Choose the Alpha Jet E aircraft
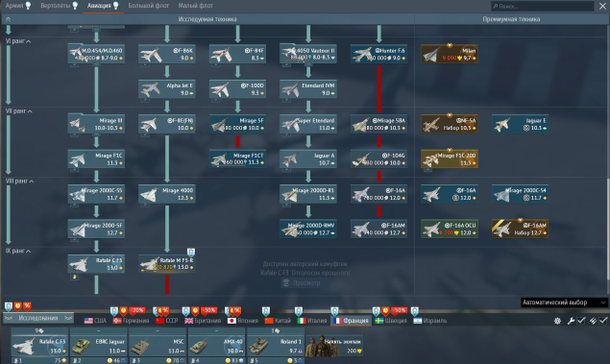Image resolution: width=610 pixels, height=364 pixels. point(167,88)
